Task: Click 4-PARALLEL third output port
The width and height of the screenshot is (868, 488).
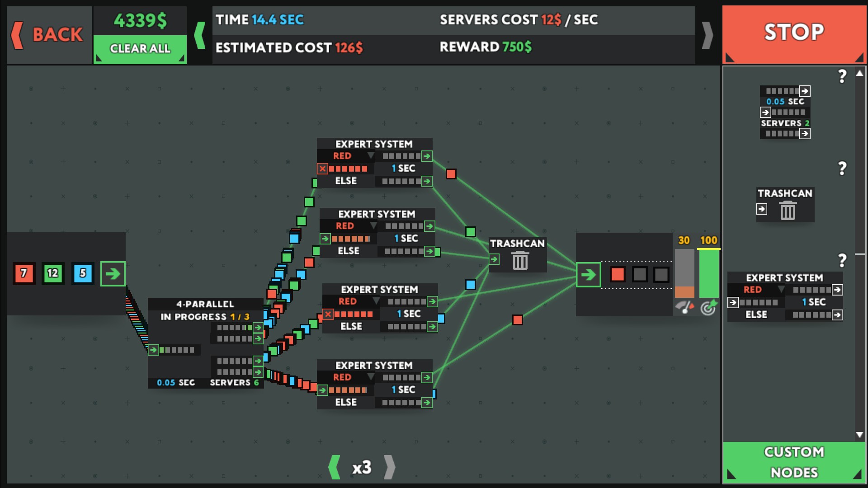Action: point(258,361)
